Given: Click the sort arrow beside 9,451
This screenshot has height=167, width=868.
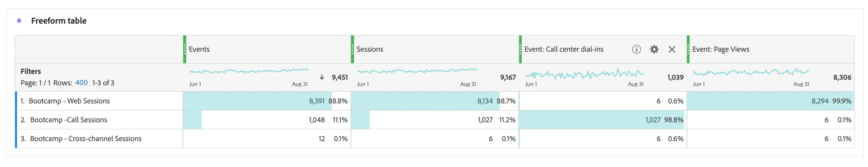Looking at the screenshot, I should tap(322, 77).
